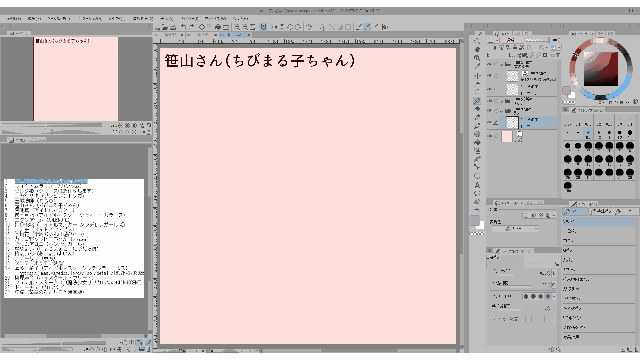The width and height of the screenshot is (640, 360).
Task: Select the middle sub tool group tab
Action: pos(602,211)
